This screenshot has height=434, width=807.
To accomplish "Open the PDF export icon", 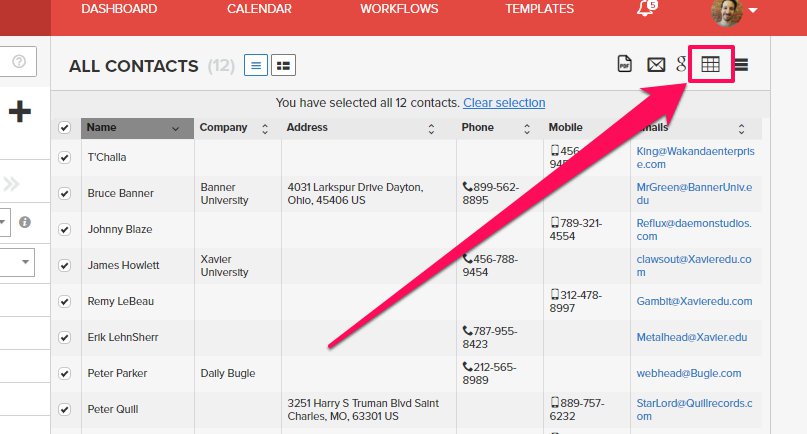I will coord(624,65).
